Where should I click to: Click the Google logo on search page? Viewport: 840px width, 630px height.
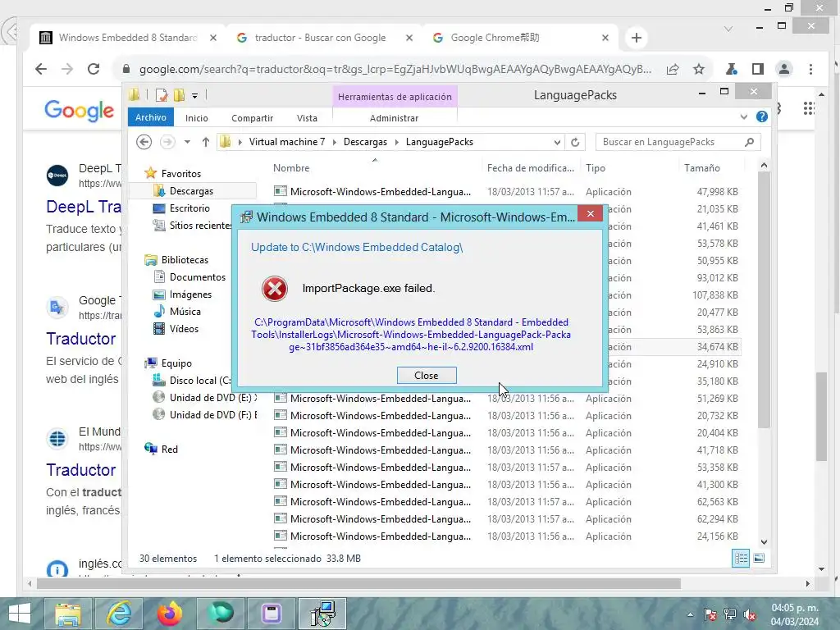[80, 111]
